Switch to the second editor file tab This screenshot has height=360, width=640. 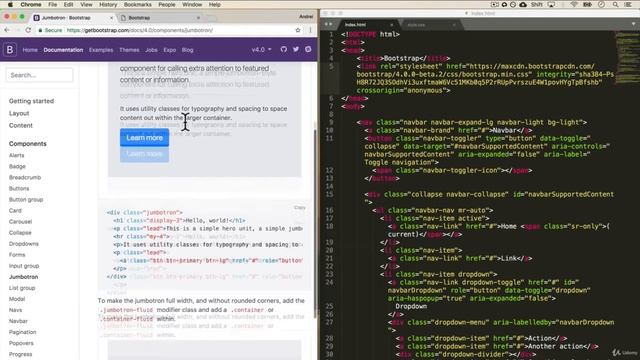click(431, 25)
